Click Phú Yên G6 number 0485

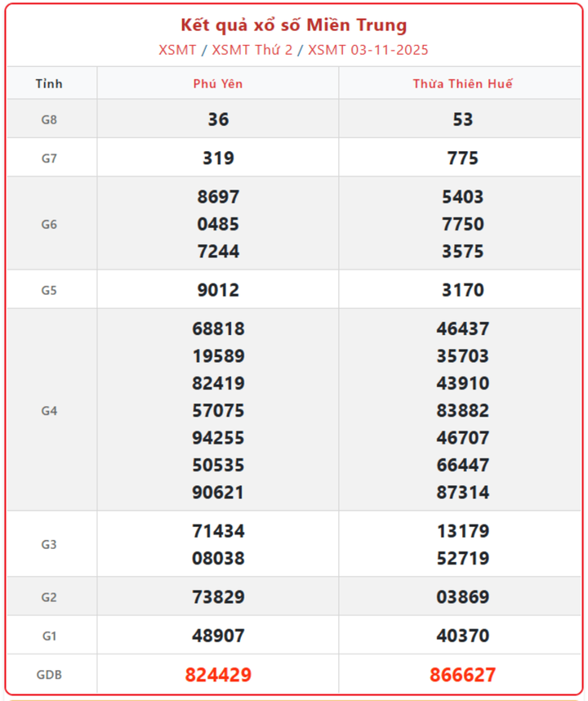pos(218,224)
